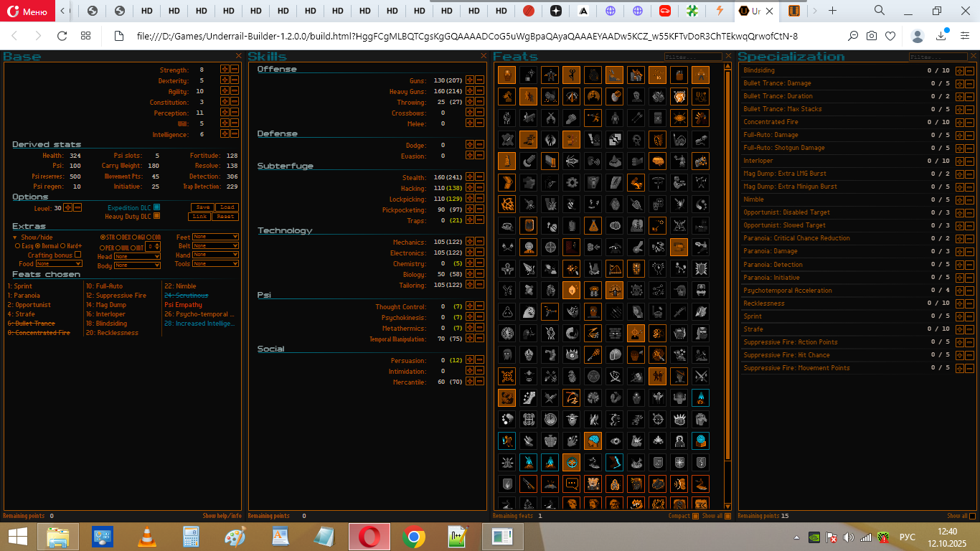Bookmark the page with the heart icon
This screenshot has width=980, height=551.
pos(890,36)
